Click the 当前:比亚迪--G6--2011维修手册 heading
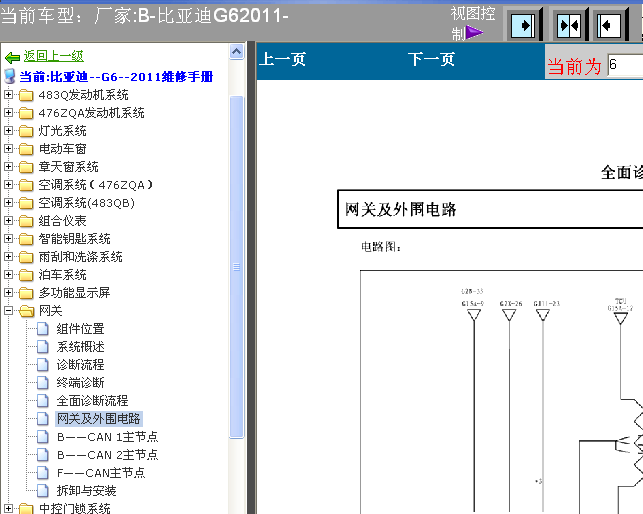 116,77
